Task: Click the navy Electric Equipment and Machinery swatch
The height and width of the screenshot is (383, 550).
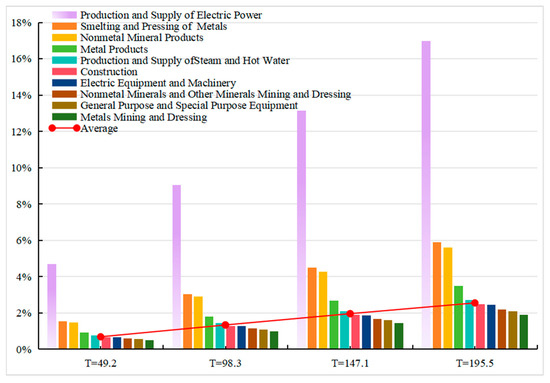Action: (64, 83)
